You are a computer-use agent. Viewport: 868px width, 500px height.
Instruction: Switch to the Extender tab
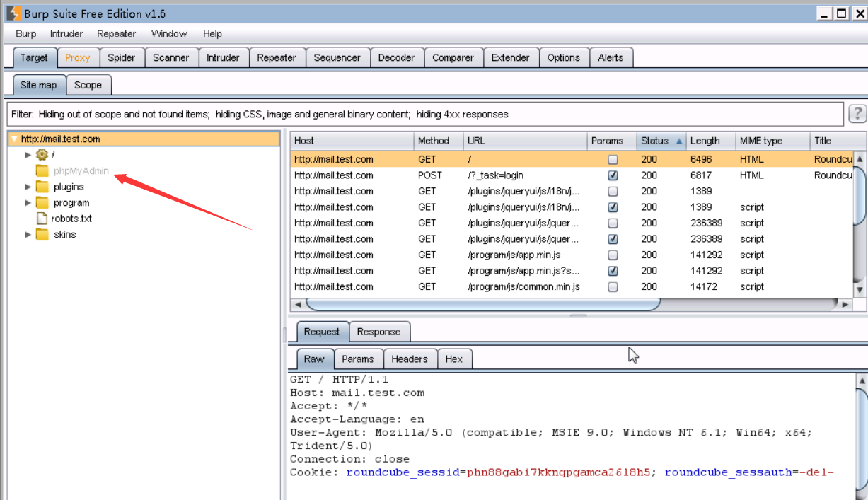[x=511, y=58]
